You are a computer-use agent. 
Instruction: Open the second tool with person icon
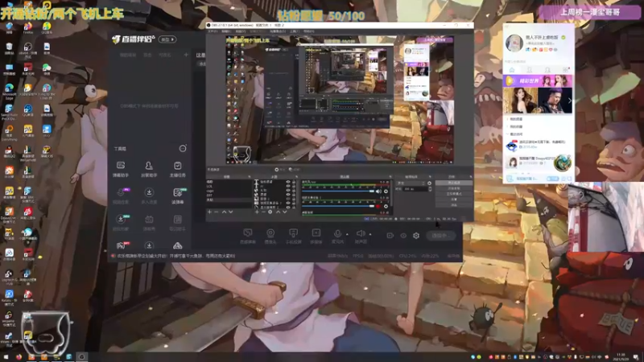(149, 168)
